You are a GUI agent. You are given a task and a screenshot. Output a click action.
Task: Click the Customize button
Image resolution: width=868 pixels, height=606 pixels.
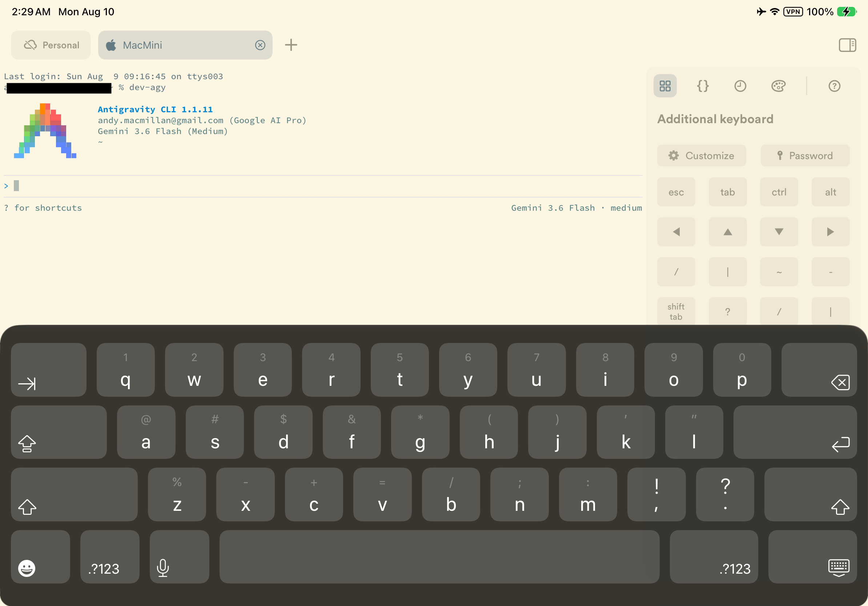[x=702, y=155]
